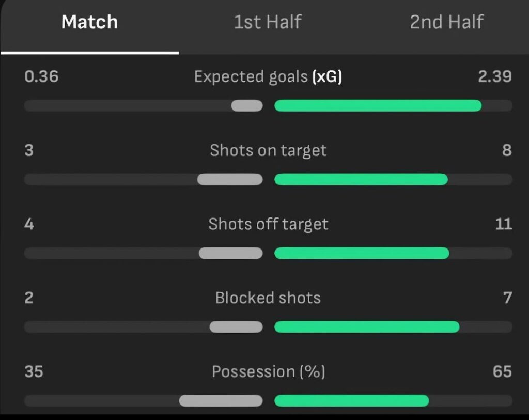Click the gray Possession bar
529x420 pixels.
point(221,401)
